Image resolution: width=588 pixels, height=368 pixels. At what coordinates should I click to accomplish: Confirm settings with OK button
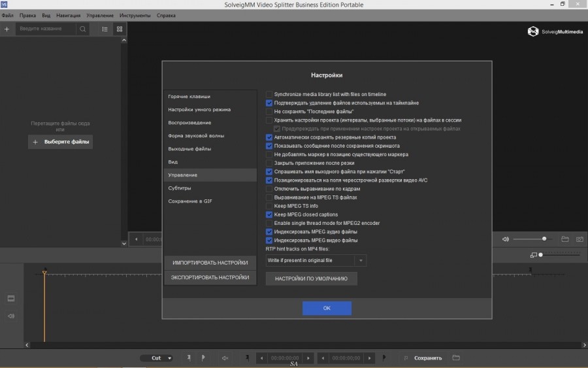(x=327, y=308)
